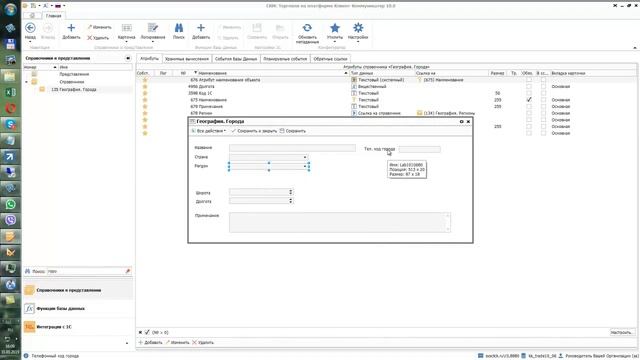The height and width of the screenshot is (360, 640).
Task: Select the Представления tree node
Action: pos(74,74)
